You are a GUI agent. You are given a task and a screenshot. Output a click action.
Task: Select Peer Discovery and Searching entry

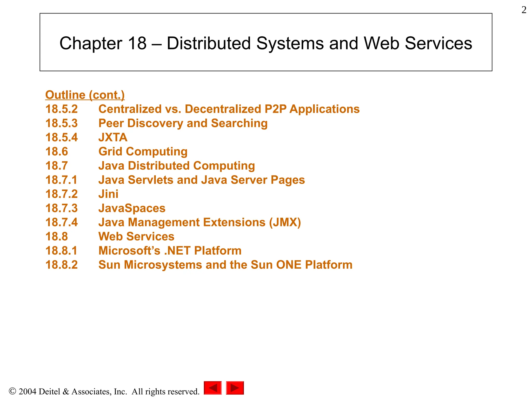click(x=183, y=123)
